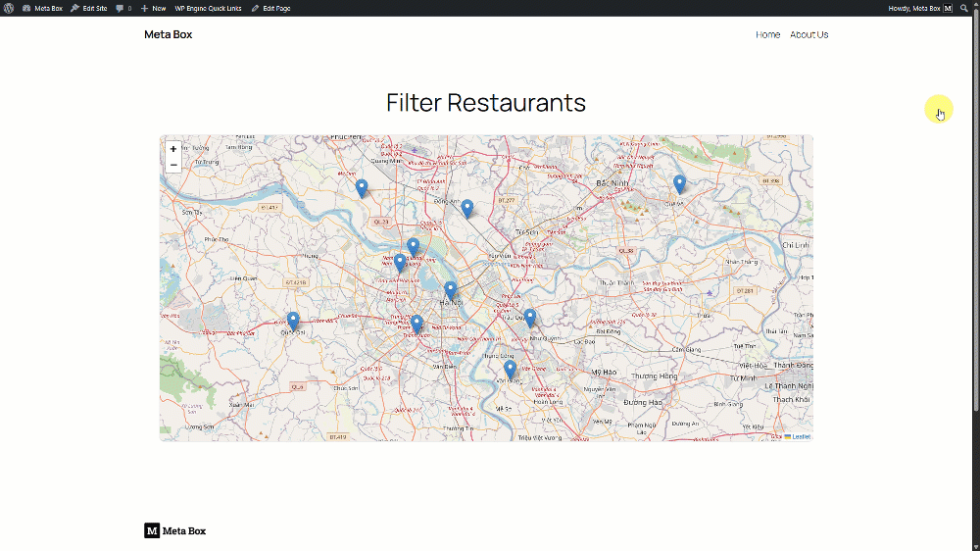The width and height of the screenshot is (980, 551).
Task: Select the upper of two markers west of the lake
Action: tap(413, 247)
